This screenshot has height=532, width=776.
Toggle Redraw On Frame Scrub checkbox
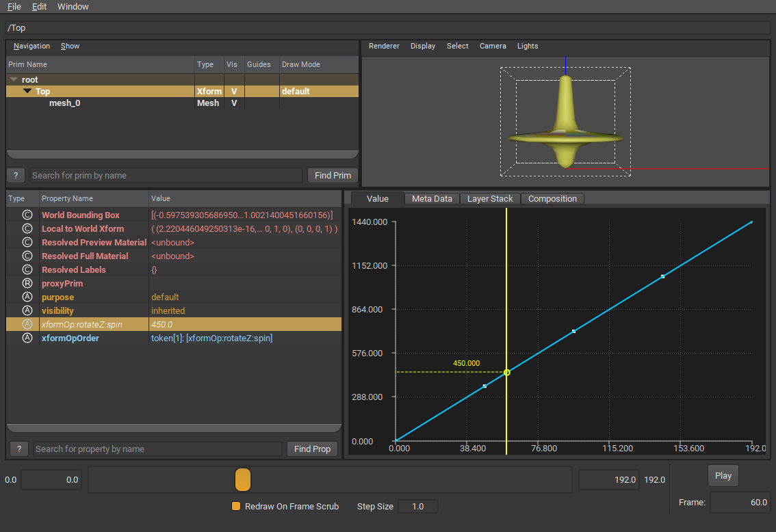pyautogui.click(x=236, y=507)
